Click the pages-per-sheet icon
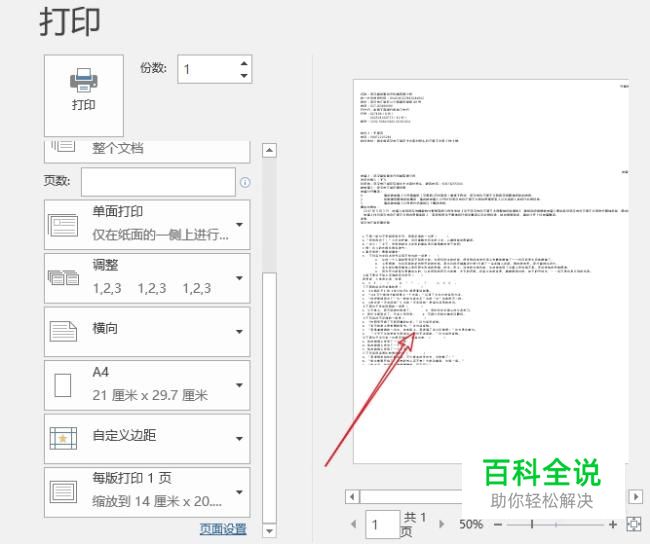This screenshot has width=650, height=544. (63, 492)
